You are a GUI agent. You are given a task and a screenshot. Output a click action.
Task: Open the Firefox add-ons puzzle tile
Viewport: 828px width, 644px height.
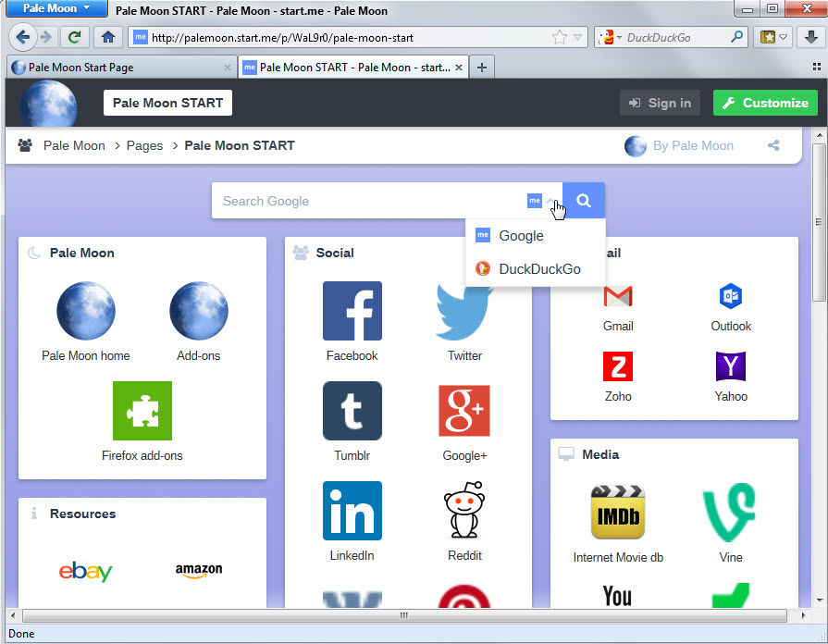(x=142, y=411)
